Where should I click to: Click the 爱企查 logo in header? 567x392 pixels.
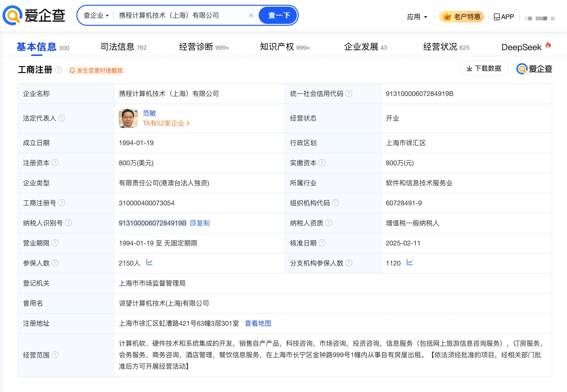coord(34,15)
